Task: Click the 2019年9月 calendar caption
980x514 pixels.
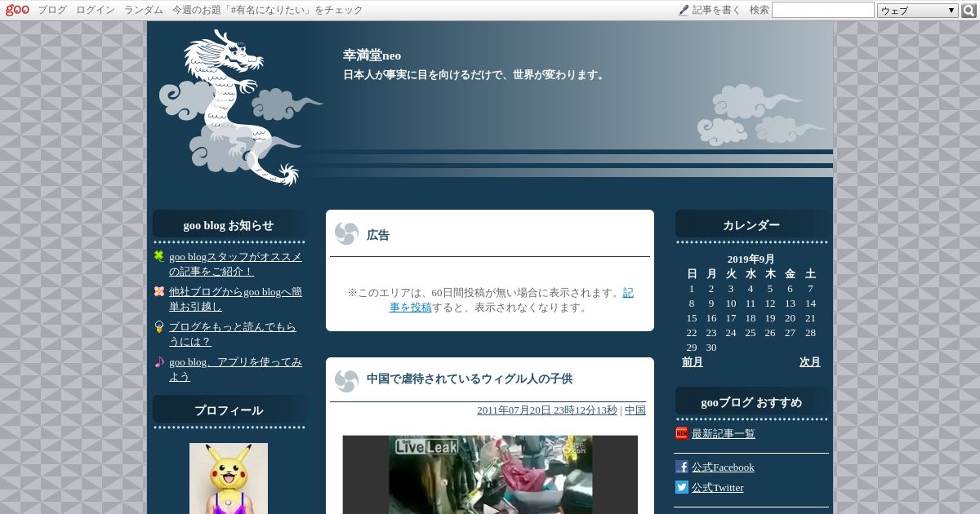Action: 751,259
